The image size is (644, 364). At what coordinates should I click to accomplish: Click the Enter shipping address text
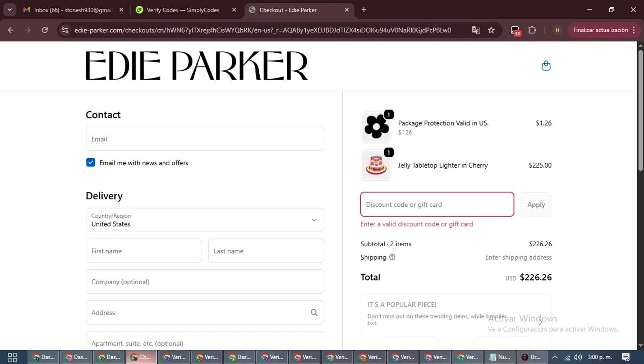(518, 257)
